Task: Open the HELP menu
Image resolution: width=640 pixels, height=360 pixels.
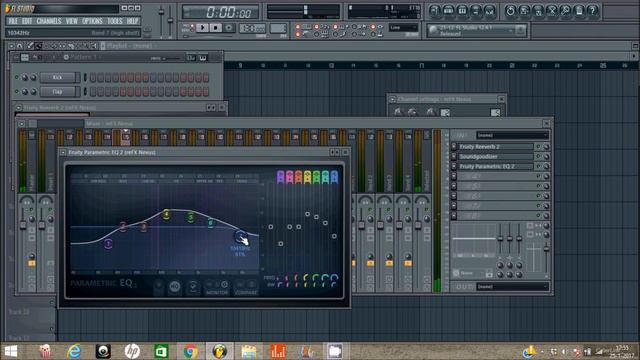Action: point(132,21)
